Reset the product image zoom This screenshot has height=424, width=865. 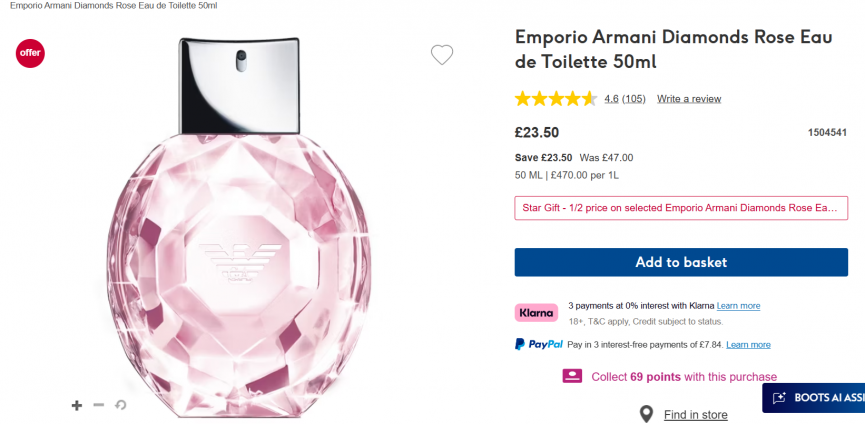pyautogui.click(x=120, y=405)
